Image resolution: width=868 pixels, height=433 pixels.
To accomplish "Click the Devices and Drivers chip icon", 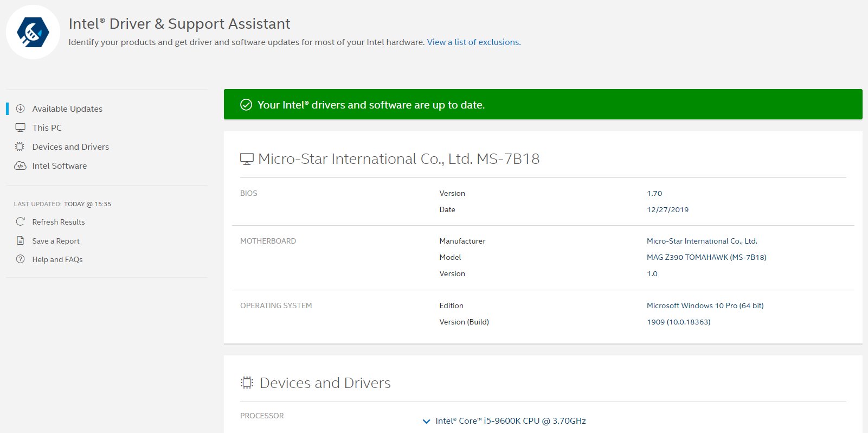I will tap(20, 147).
